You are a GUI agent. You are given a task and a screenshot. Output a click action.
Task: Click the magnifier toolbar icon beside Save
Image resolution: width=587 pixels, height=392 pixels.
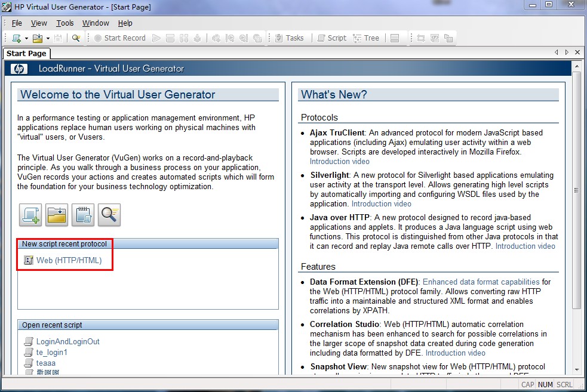click(76, 38)
